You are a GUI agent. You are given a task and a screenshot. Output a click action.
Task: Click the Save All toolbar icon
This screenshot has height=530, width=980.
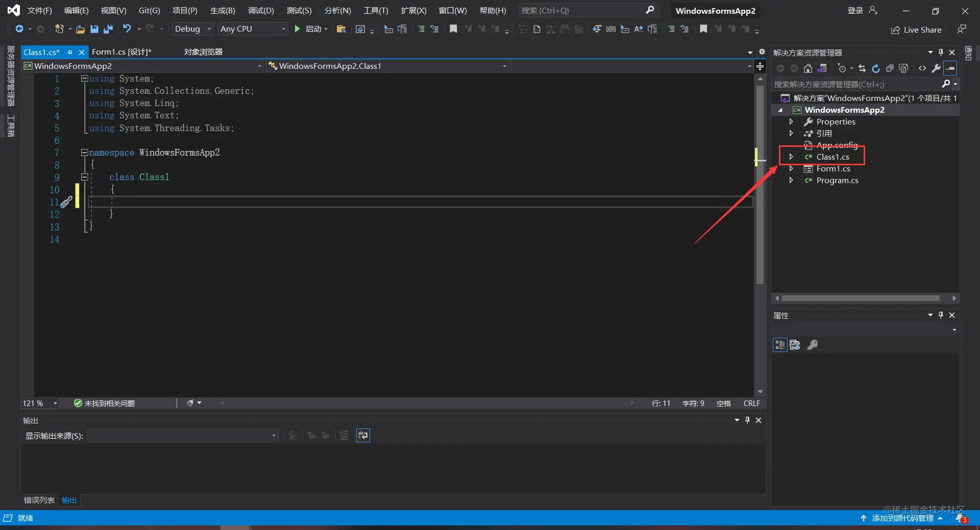tap(108, 29)
